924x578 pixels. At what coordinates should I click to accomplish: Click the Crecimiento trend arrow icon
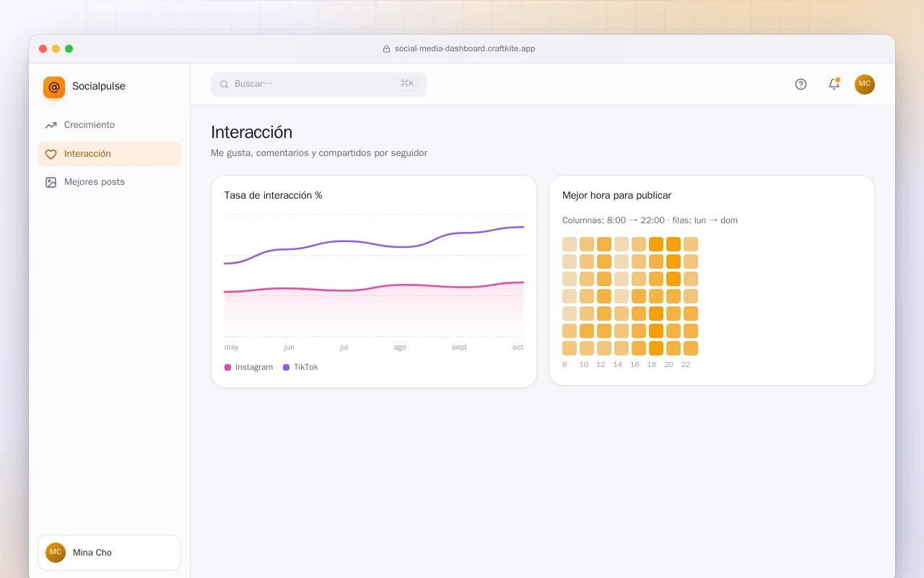tap(51, 125)
